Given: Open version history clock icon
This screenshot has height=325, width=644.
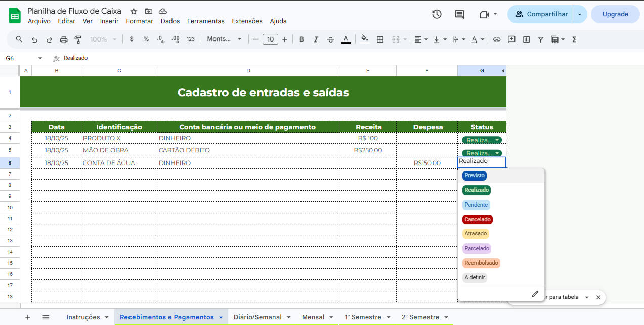Looking at the screenshot, I should (x=437, y=14).
